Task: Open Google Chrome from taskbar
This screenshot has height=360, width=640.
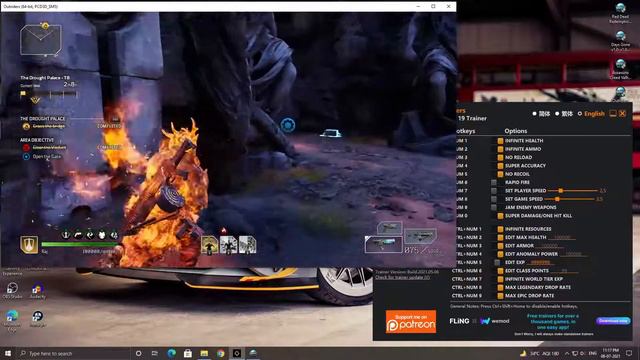Action: click(221, 353)
